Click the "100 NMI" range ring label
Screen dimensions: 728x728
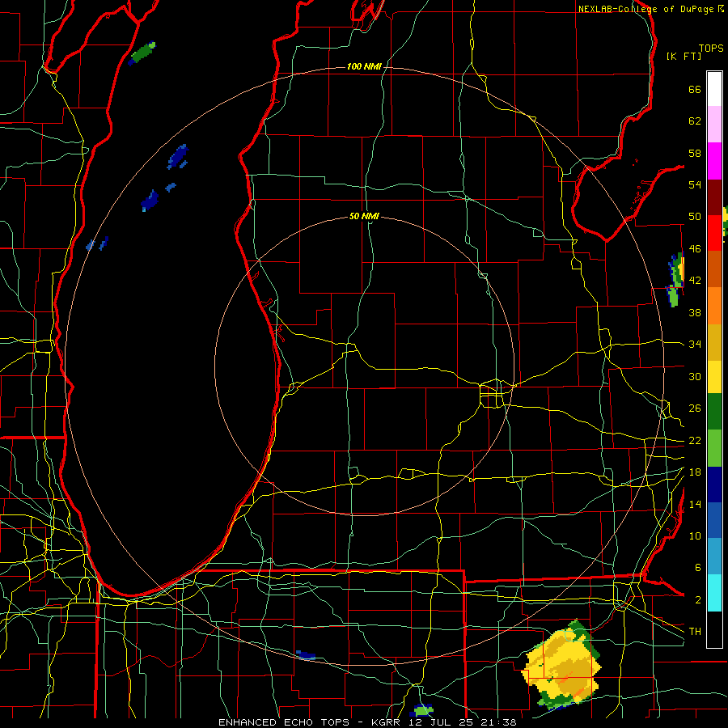(364, 67)
